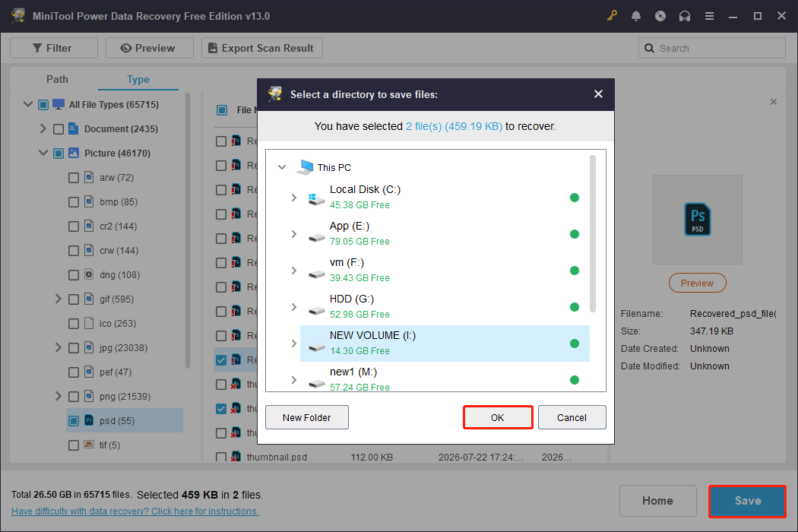The image size is (798, 532).
Task: Close the preview pane with X
Action: 774,102
